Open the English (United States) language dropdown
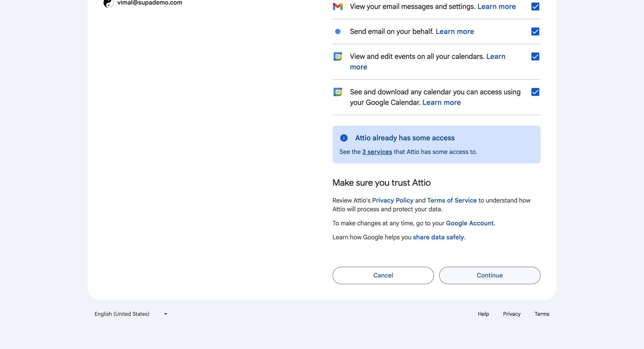 point(122,314)
